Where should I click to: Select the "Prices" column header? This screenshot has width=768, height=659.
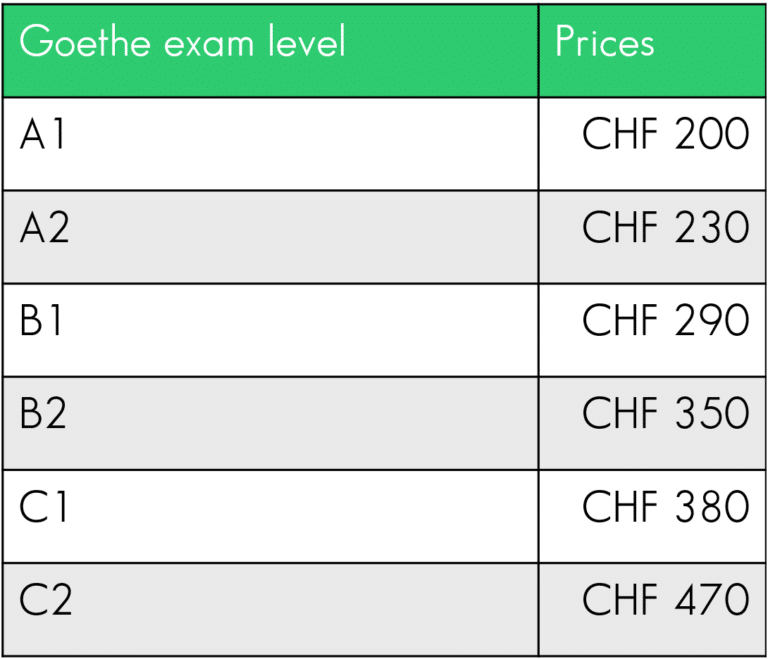point(605,43)
